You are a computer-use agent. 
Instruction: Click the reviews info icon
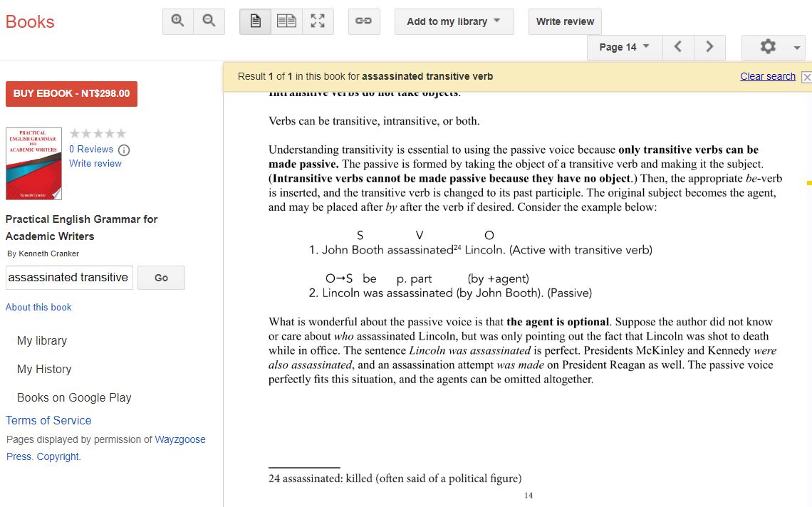coord(124,150)
